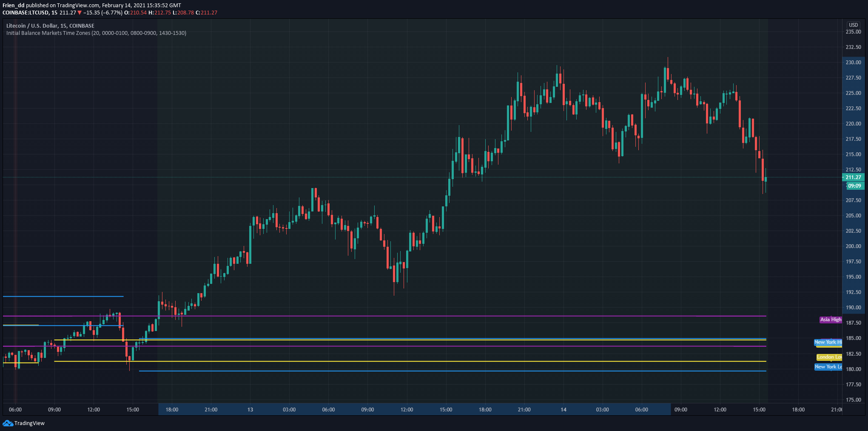This screenshot has width=868, height=431.
Task: Click the O:210.54 open value
Action: point(135,13)
